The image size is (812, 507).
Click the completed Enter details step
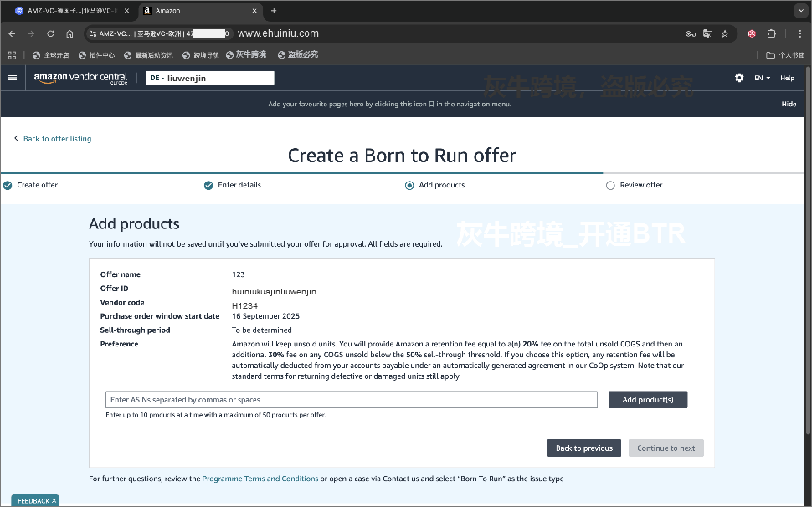(208, 186)
